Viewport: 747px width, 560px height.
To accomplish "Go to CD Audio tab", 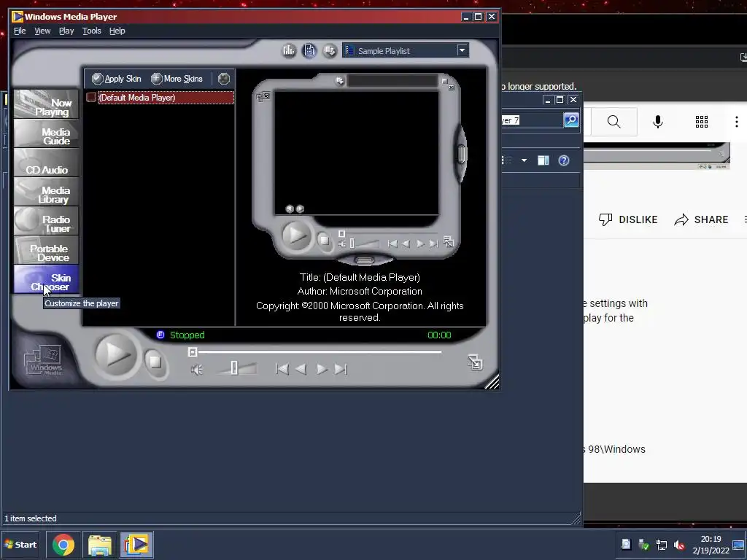I will point(46,163).
